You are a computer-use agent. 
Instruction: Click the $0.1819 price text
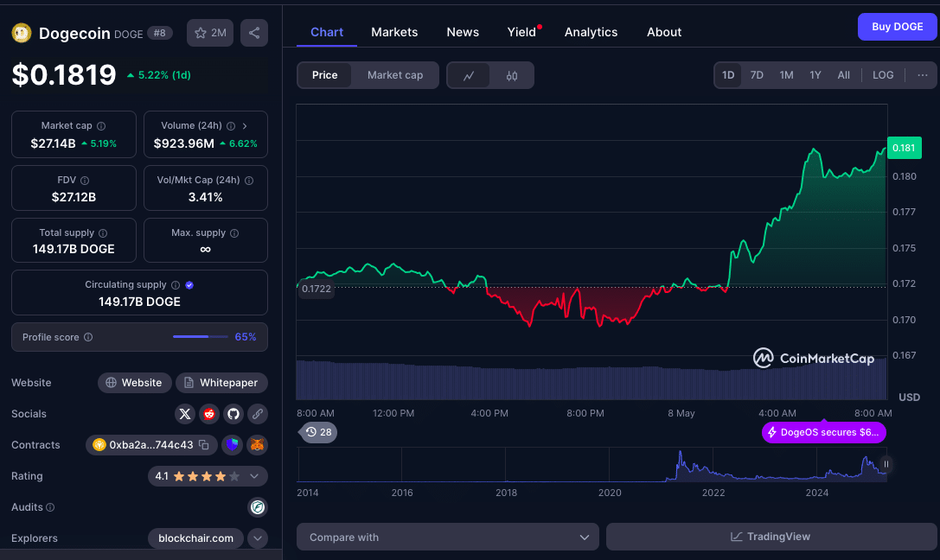point(64,75)
